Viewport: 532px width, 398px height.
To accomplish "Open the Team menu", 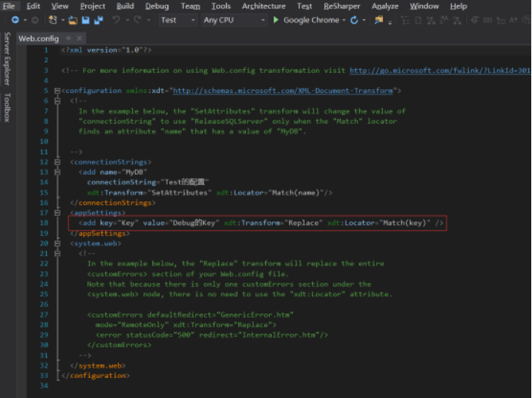I will click(191, 6).
